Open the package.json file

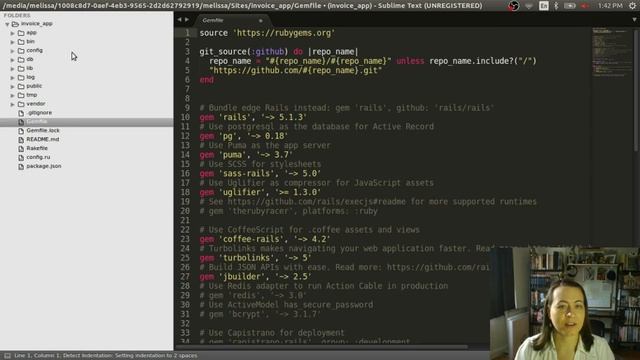(x=44, y=166)
